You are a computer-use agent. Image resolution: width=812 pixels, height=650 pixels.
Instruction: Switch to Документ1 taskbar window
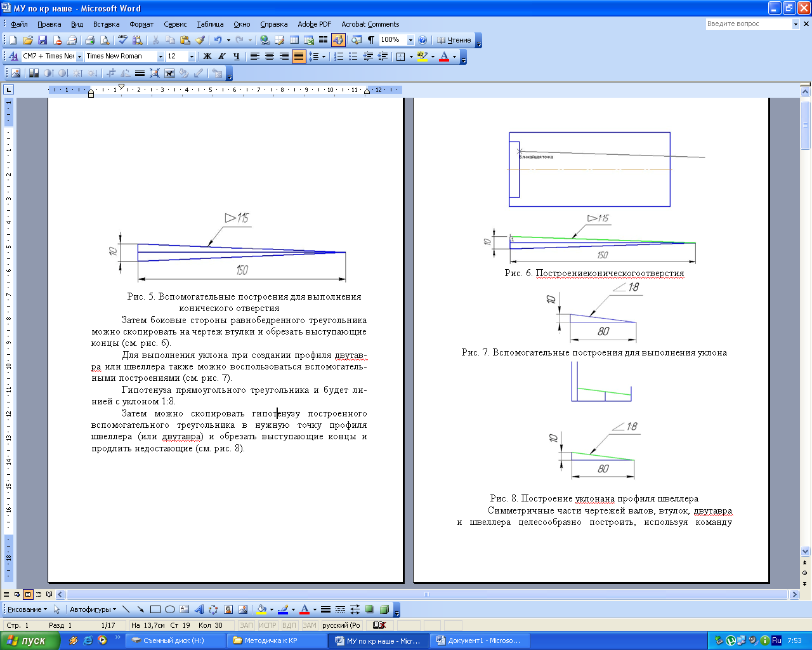click(478, 640)
